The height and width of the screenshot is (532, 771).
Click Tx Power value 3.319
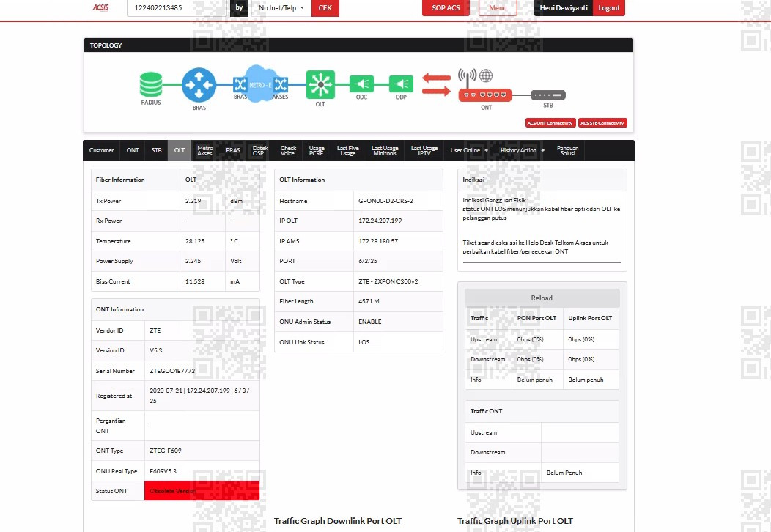[x=193, y=201]
